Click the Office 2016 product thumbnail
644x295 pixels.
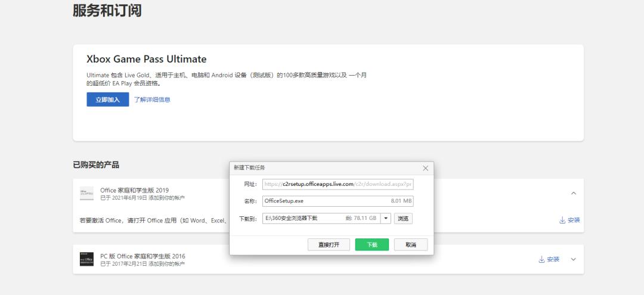click(86, 259)
